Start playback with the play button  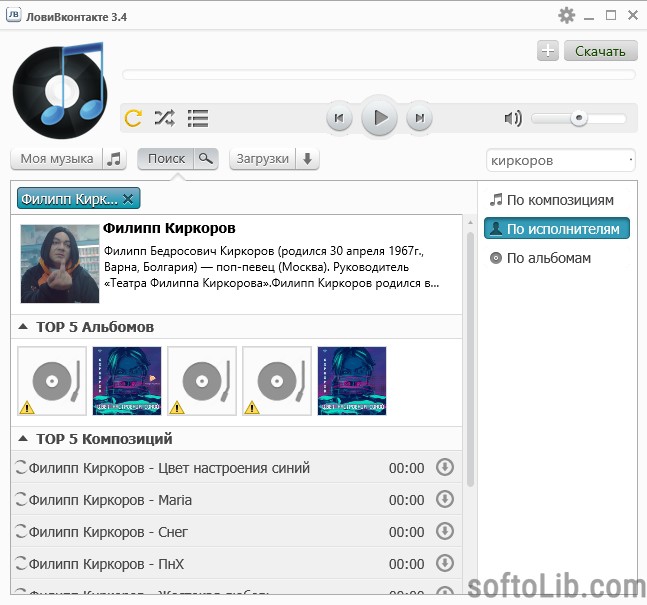point(379,118)
